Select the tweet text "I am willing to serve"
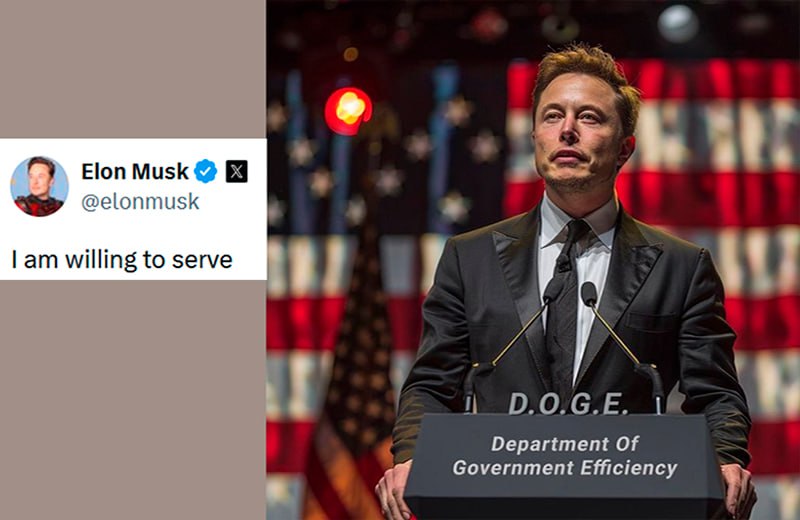The image size is (800, 520). tap(122, 260)
